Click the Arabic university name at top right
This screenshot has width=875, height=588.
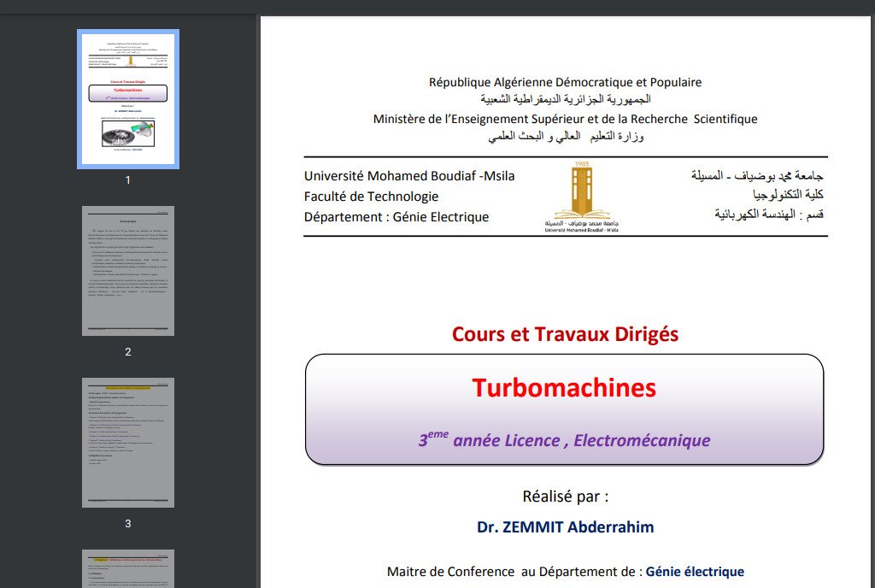(x=757, y=176)
